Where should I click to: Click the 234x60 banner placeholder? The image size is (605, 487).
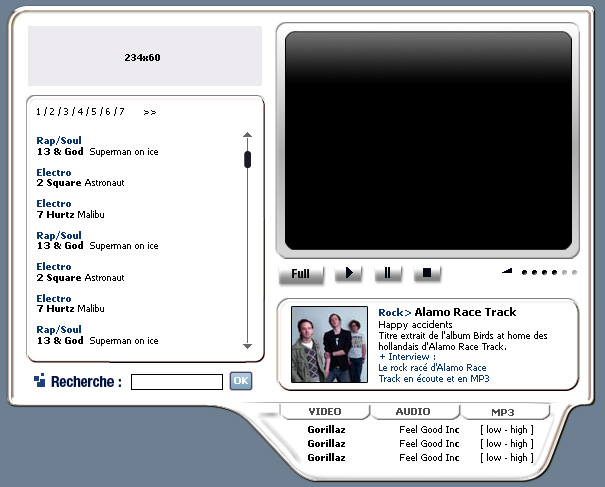[145, 56]
